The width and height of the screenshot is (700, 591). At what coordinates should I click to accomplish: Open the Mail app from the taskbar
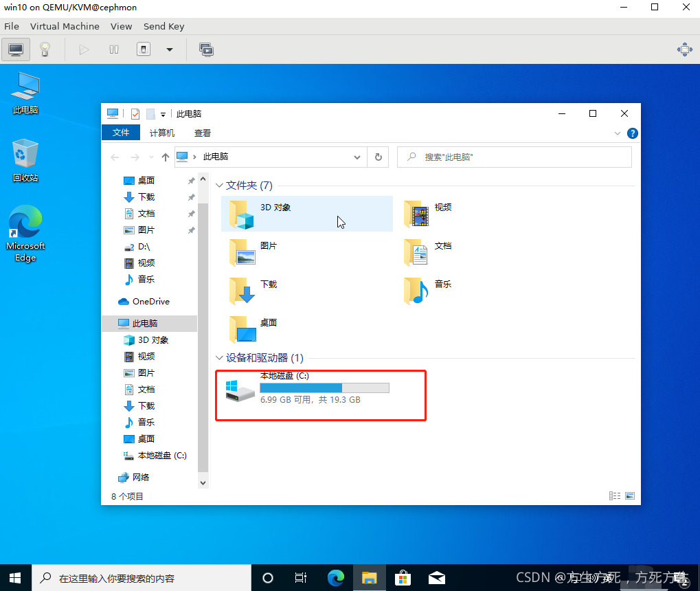coord(436,577)
